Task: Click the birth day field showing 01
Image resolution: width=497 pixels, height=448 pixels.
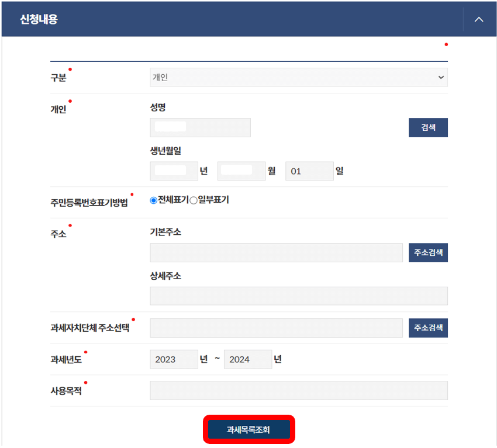Action: (309, 171)
